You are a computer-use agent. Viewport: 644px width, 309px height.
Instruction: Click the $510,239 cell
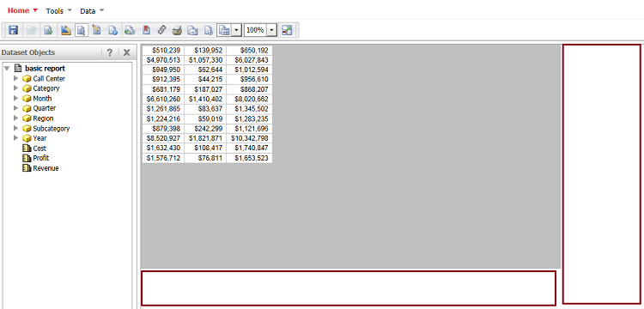click(163, 50)
